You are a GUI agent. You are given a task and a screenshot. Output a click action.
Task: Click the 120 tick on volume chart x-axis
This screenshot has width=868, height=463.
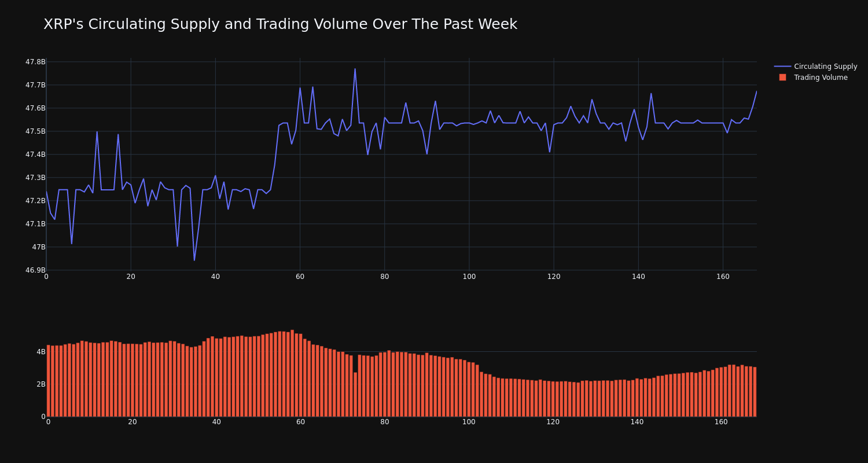(553, 422)
